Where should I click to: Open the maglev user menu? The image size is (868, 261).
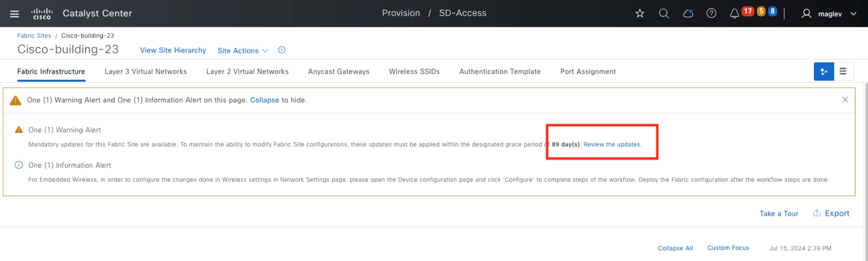[829, 14]
